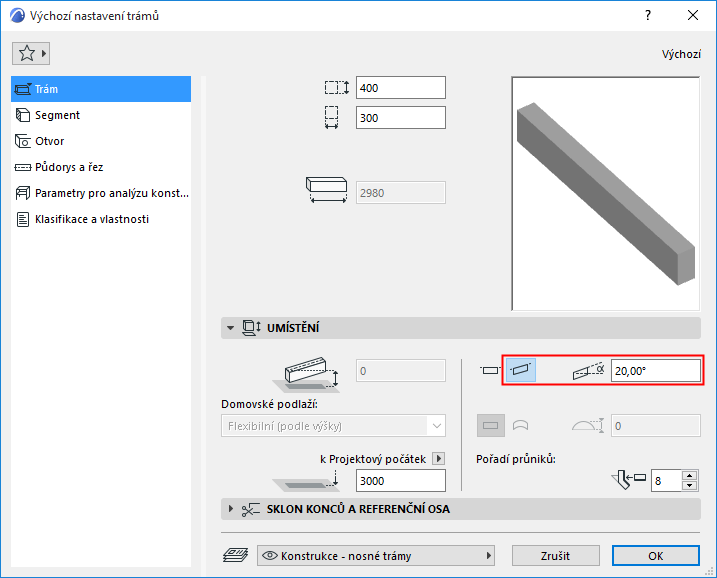Click the help question mark button
717x578 pixels.
pyautogui.click(x=648, y=15)
